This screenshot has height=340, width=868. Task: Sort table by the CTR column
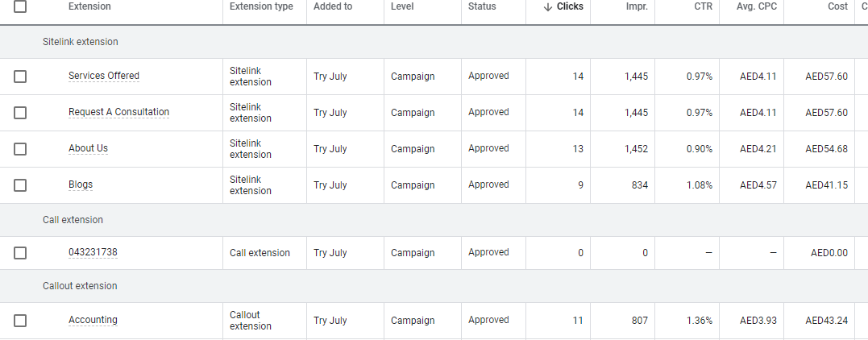point(703,6)
